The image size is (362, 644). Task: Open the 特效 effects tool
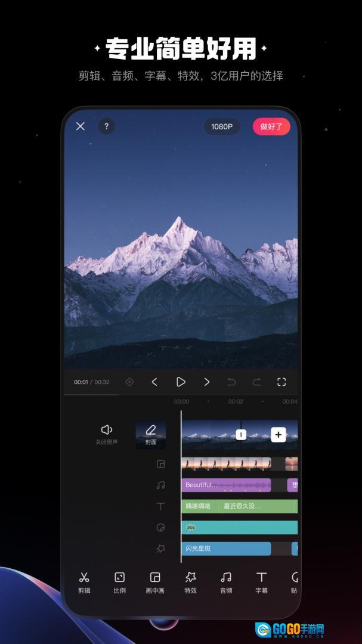[190, 582]
